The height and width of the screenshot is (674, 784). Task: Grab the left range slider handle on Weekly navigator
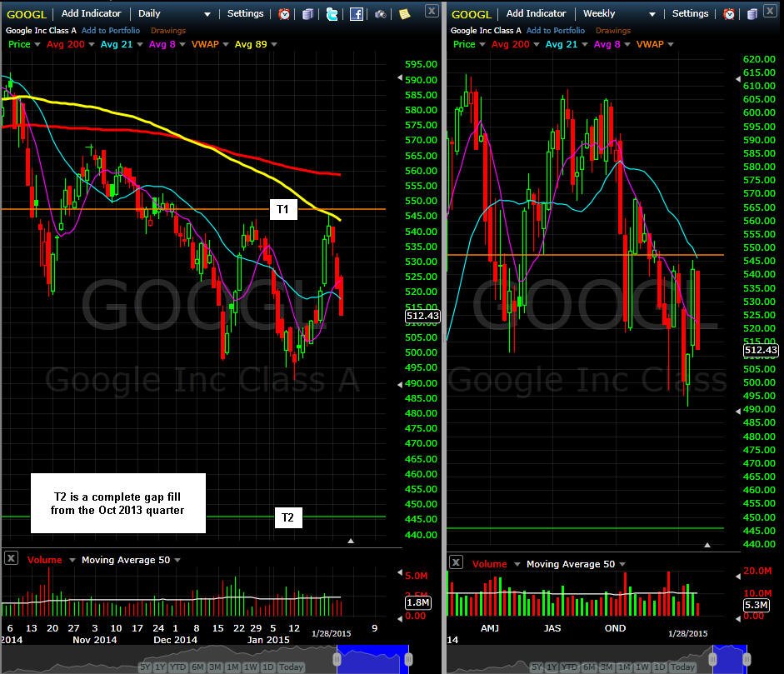pyautogui.click(x=713, y=660)
